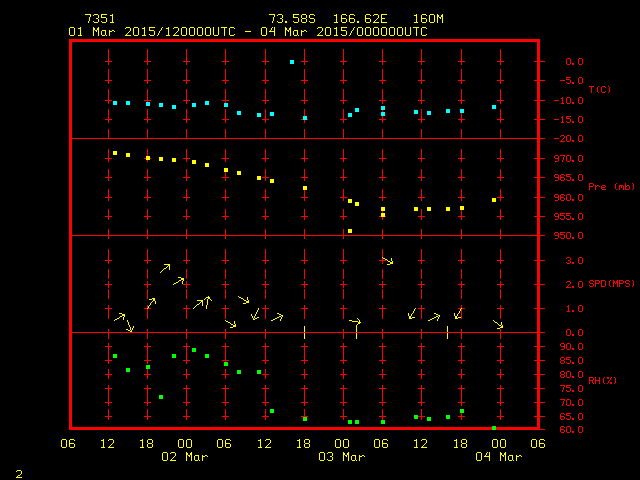Select the 03 Mar date label
The height and width of the screenshot is (480, 640).
tap(341, 457)
